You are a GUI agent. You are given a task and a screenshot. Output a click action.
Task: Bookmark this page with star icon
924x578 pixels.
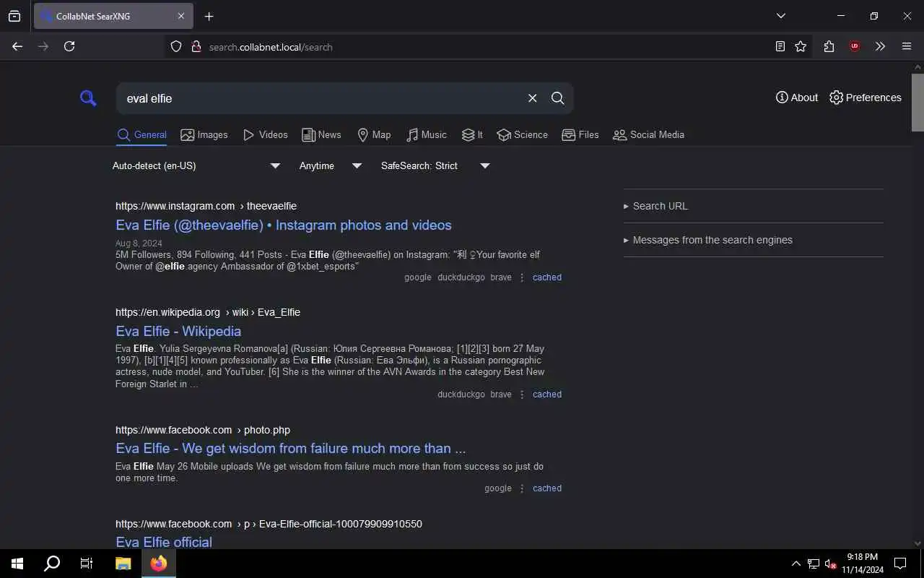(801, 46)
